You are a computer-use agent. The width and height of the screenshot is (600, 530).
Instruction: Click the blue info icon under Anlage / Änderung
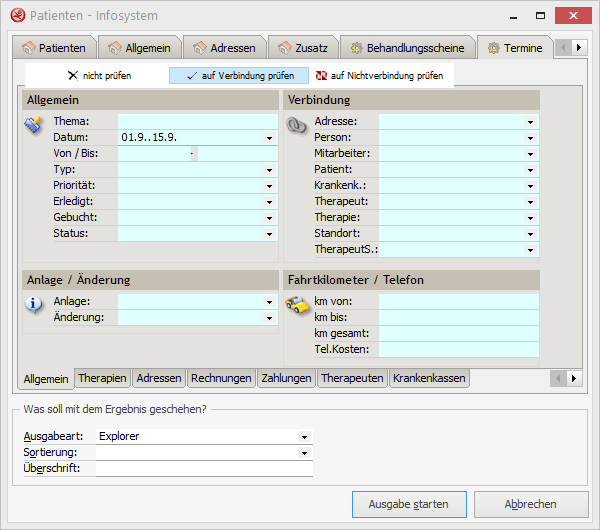pyautogui.click(x=34, y=304)
